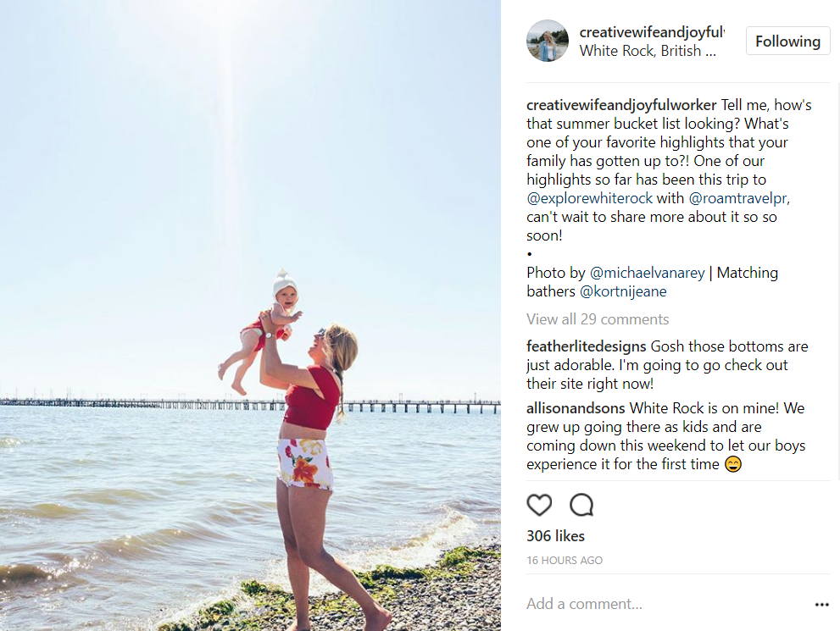
Task: Click the comment speech bubble icon
Action: pyautogui.click(x=581, y=505)
